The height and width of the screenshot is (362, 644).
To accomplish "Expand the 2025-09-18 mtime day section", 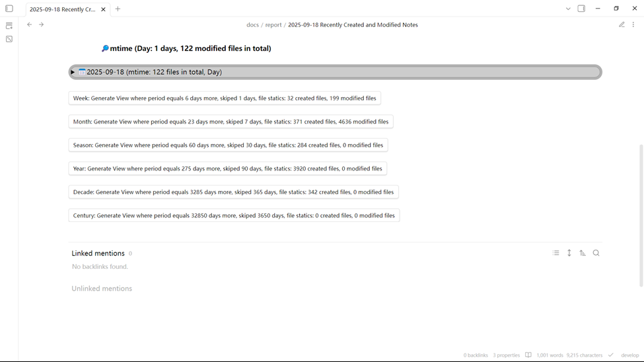I will 73,72.
